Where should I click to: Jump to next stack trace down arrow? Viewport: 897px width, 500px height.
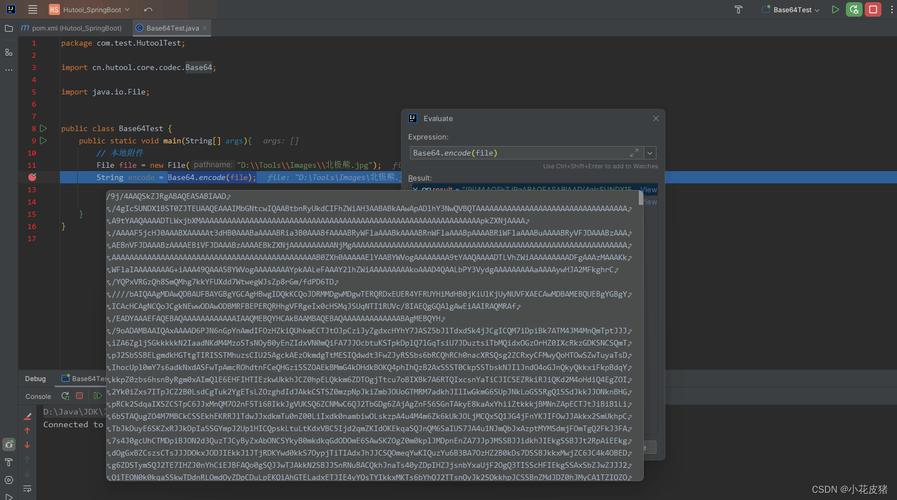coord(27,445)
